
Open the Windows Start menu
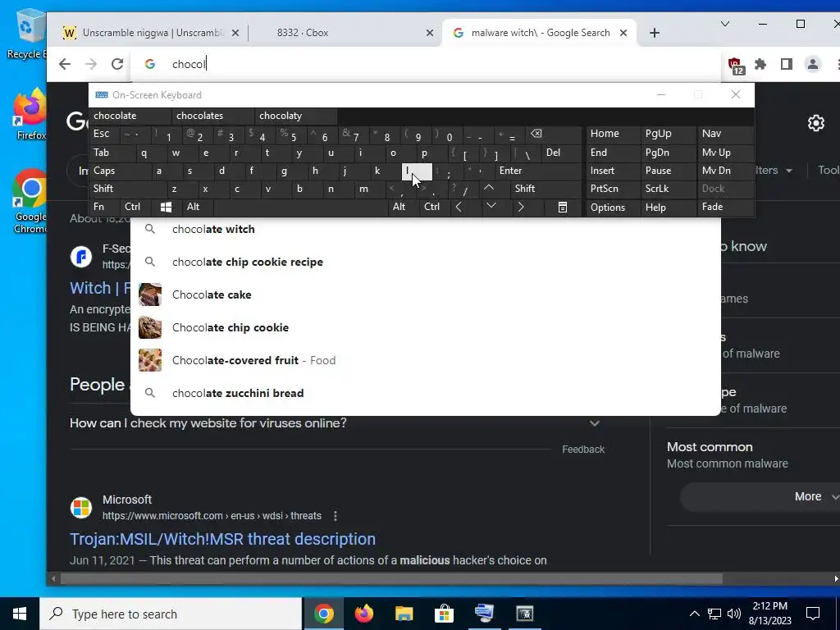20,614
